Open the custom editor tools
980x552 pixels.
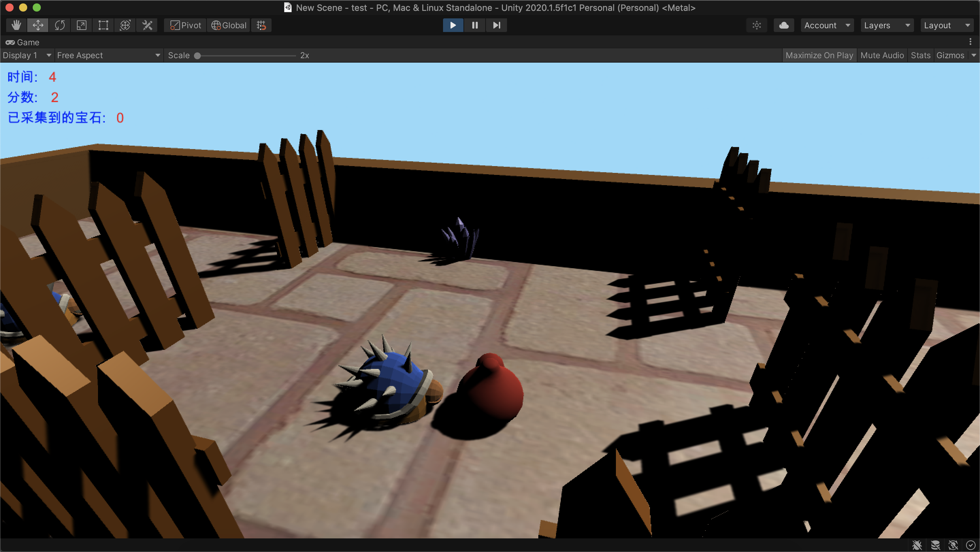[147, 26]
